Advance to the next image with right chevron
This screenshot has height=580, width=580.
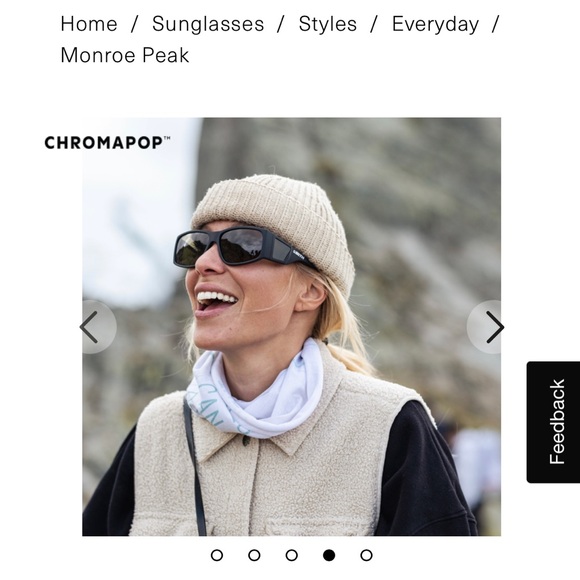click(x=485, y=327)
